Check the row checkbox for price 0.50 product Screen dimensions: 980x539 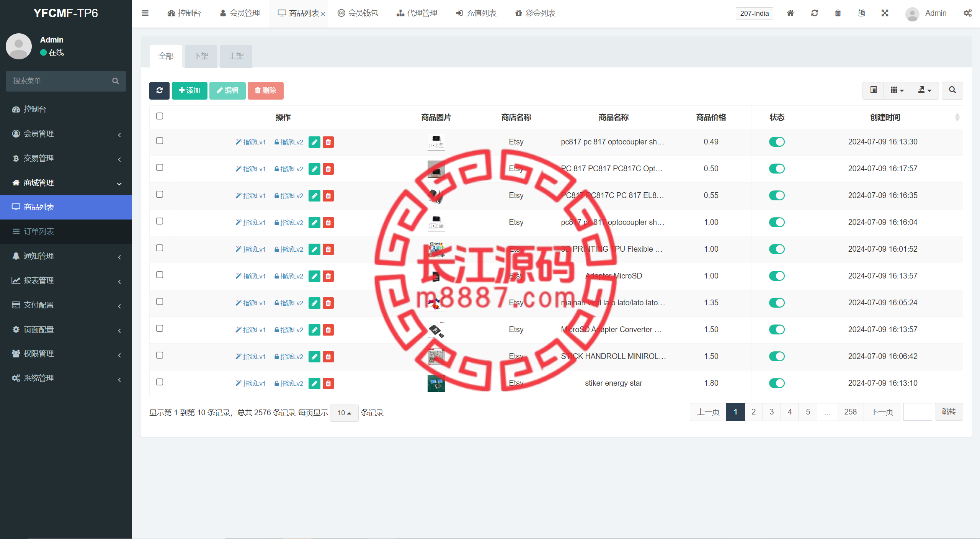click(160, 167)
